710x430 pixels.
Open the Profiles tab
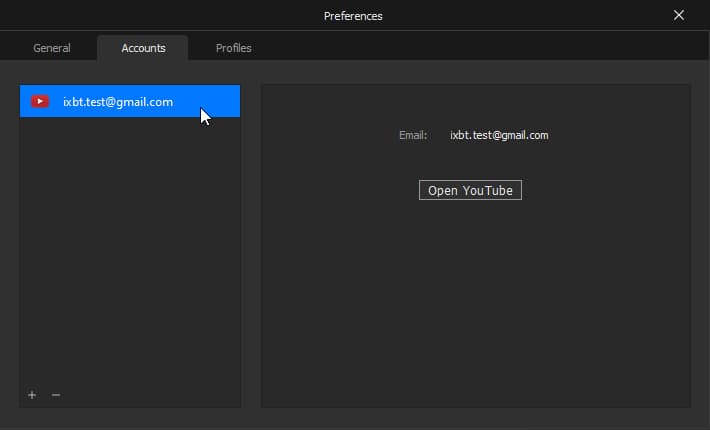(234, 48)
